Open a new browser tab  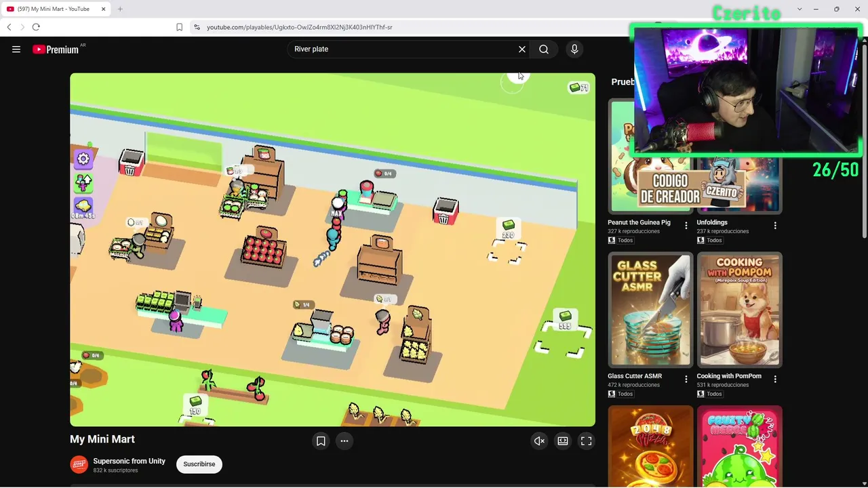click(x=120, y=9)
